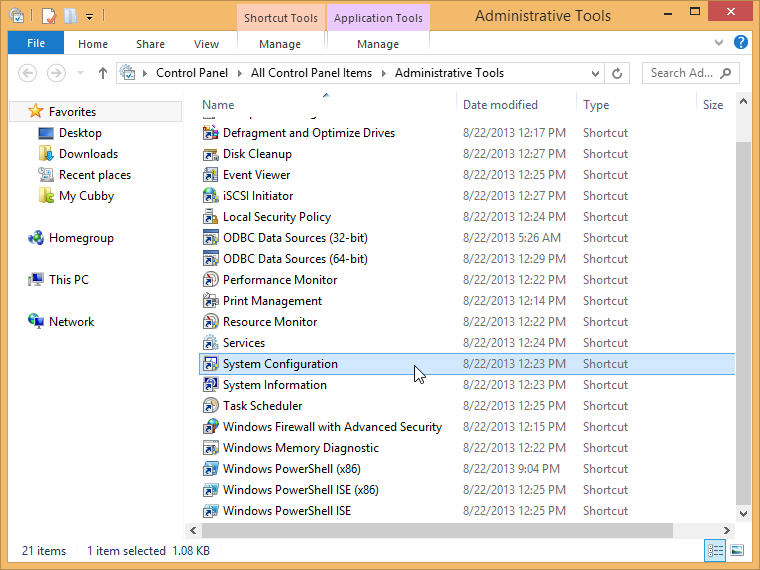Open Desktop in the navigation pane
760x570 pixels.
pyautogui.click(x=80, y=133)
